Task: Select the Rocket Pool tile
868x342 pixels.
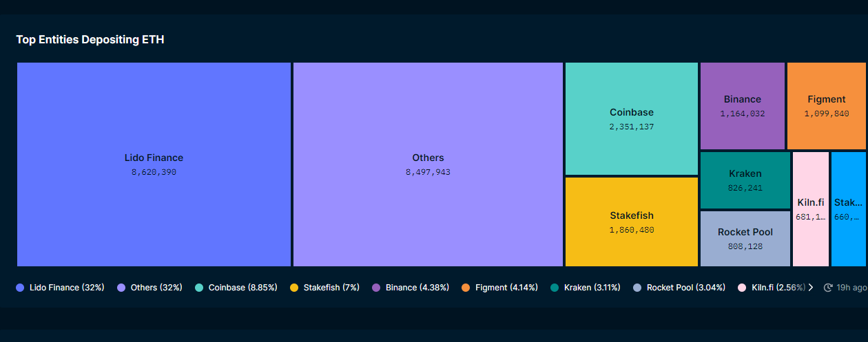Action: 745,239
